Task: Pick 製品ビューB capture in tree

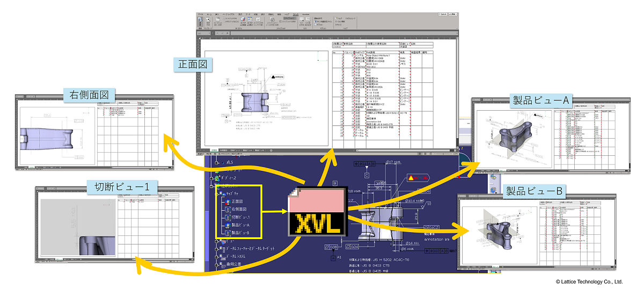Action: [229, 233]
